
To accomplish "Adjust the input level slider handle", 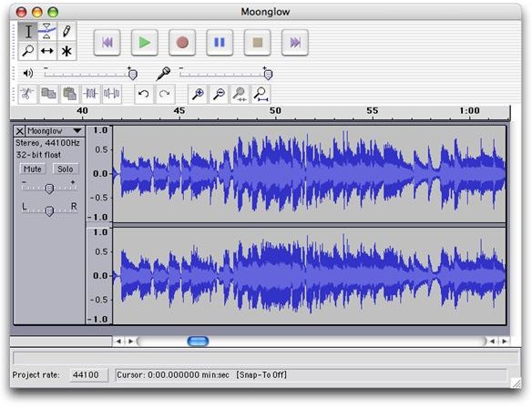I will click(x=268, y=75).
